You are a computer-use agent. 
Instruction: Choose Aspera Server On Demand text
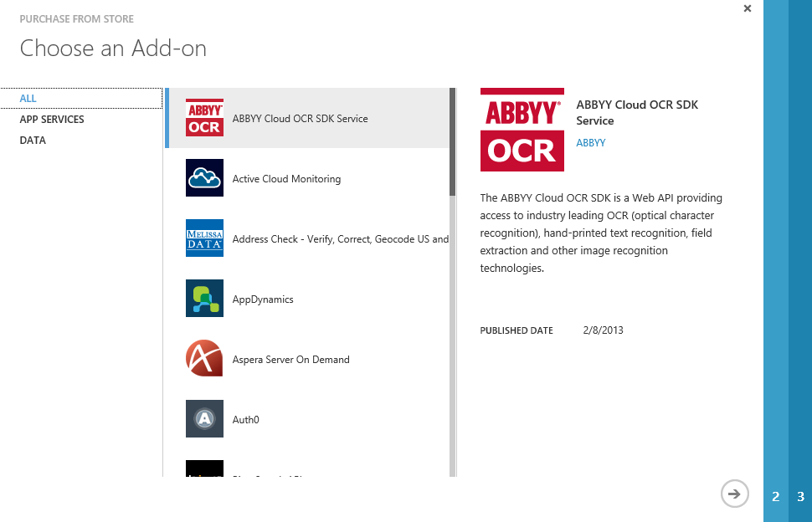[x=290, y=360]
